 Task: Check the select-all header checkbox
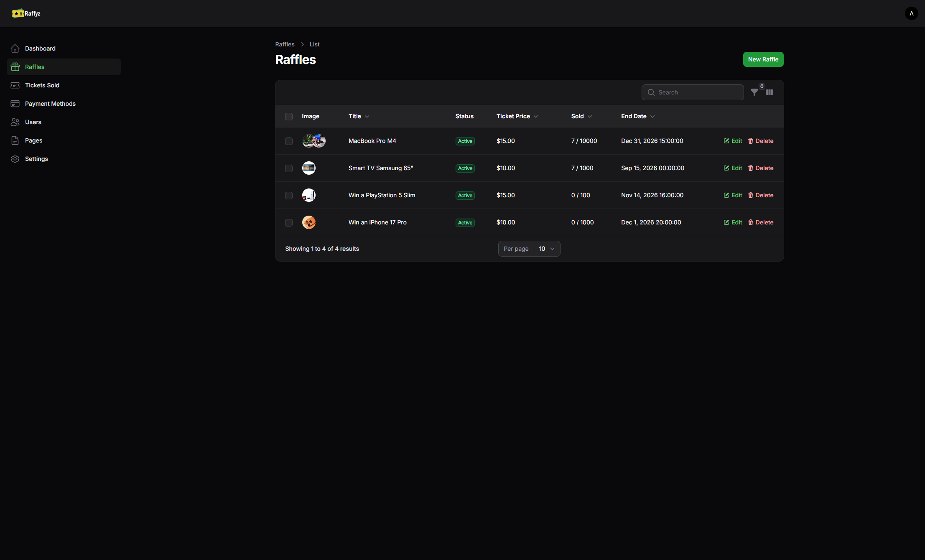(x=289, y=117)
